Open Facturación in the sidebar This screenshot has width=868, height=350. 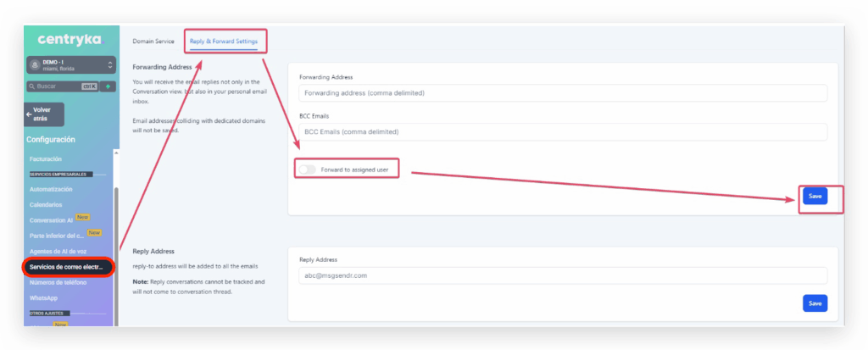coord(45,159)
